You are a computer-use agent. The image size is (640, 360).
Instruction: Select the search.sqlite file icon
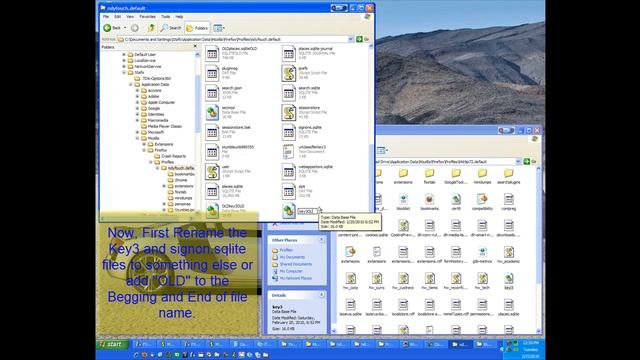(x=289, y=93)
